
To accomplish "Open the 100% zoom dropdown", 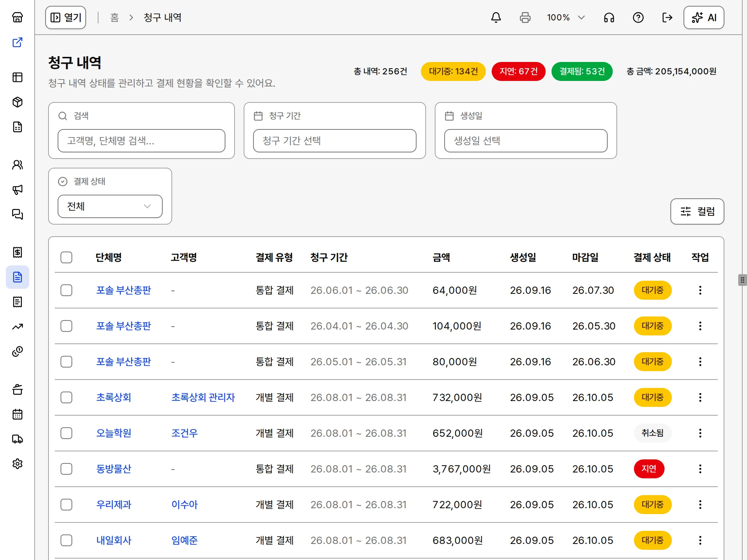I will [x=566, y=17].
